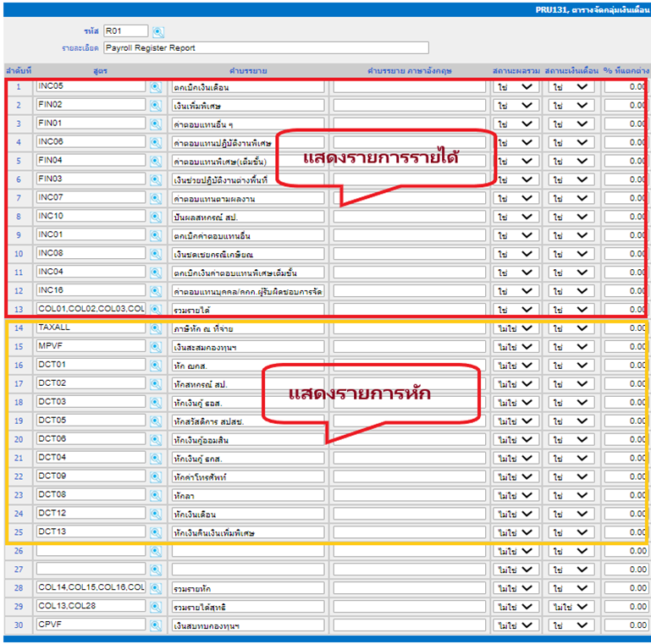Expand sum status dropdown for TAXALL row
This screenshot has width=651, height=644.
(516, 328)
